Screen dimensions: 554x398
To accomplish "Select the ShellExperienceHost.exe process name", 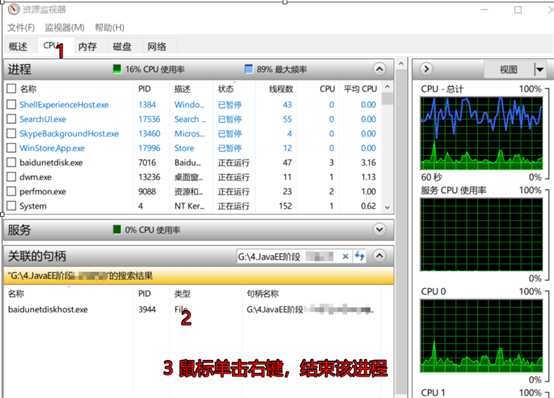I will (x=64, y=105).
